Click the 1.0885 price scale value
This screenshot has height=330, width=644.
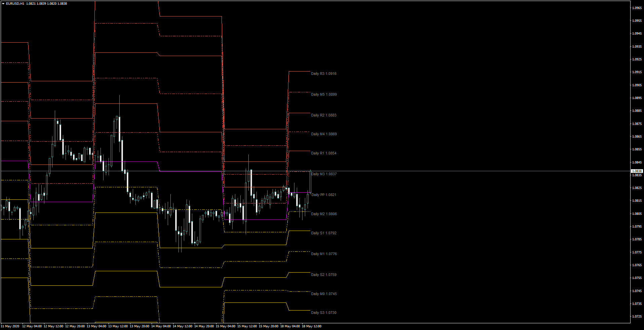(637, 111)
